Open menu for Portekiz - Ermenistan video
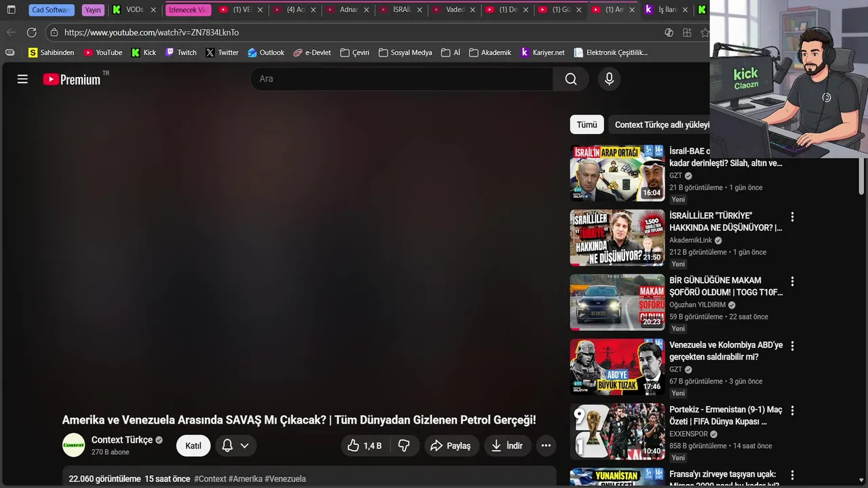Viewport: 868px width, 488px height. coord(792,411)
